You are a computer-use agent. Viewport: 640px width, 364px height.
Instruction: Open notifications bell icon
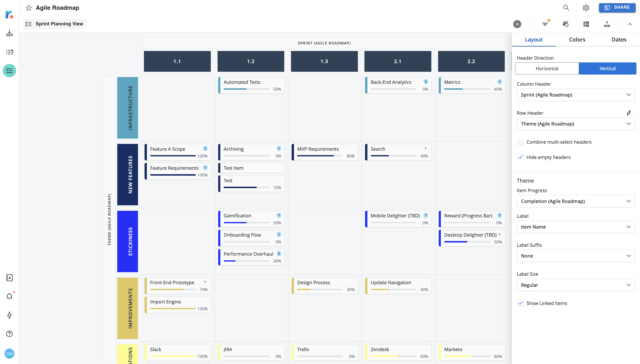point(9,296)
